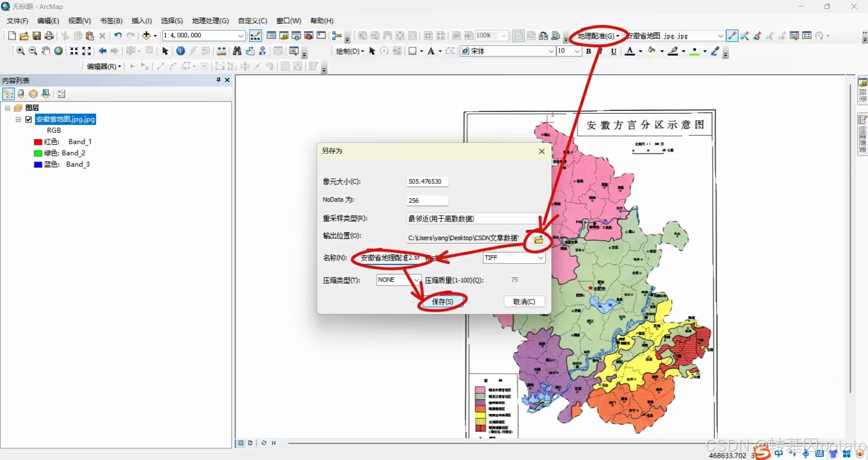Viewport: 868px width, 460px height.
Task: Open the Go To XY tool
Action: pos(262,51)
